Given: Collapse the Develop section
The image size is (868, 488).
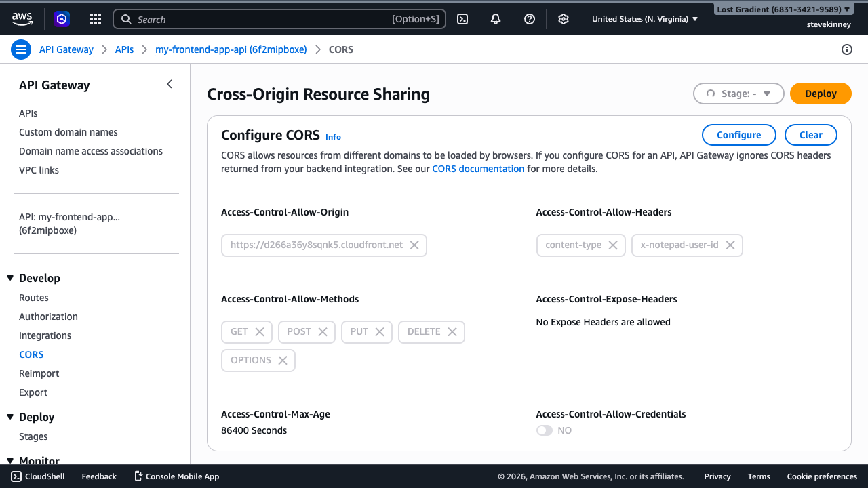Looking at the screenshot, I should [x=10, y=278].
